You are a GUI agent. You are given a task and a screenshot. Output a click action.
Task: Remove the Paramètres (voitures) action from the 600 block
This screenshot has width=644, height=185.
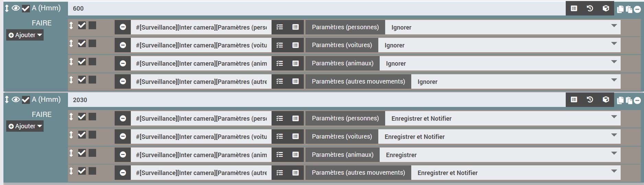point(123,45)
